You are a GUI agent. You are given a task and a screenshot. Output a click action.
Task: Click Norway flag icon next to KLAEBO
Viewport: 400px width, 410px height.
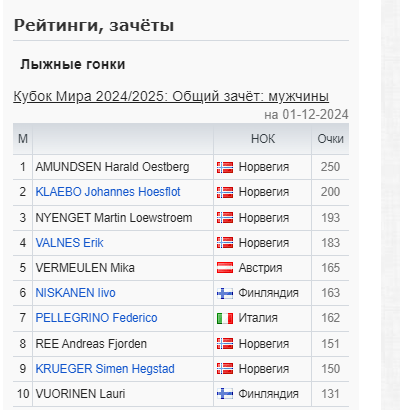click(225, 192)
